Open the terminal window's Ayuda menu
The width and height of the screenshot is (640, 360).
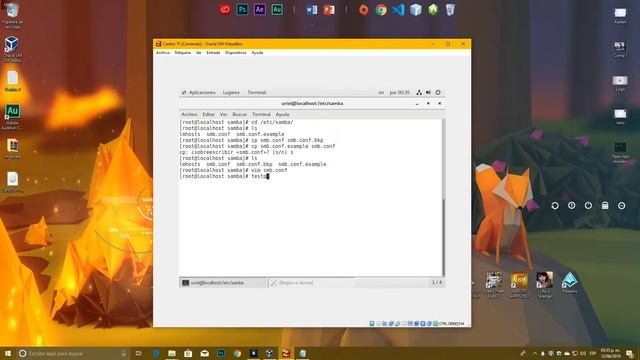[282, 114]
